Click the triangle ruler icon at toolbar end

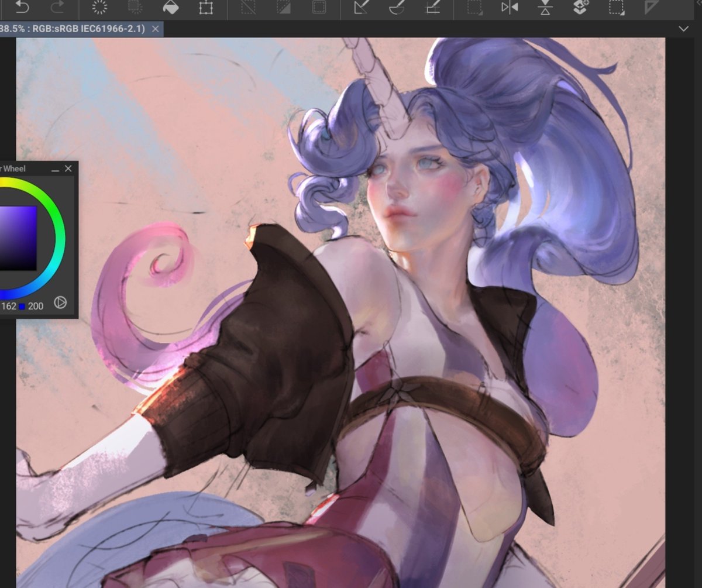(651, 8)
